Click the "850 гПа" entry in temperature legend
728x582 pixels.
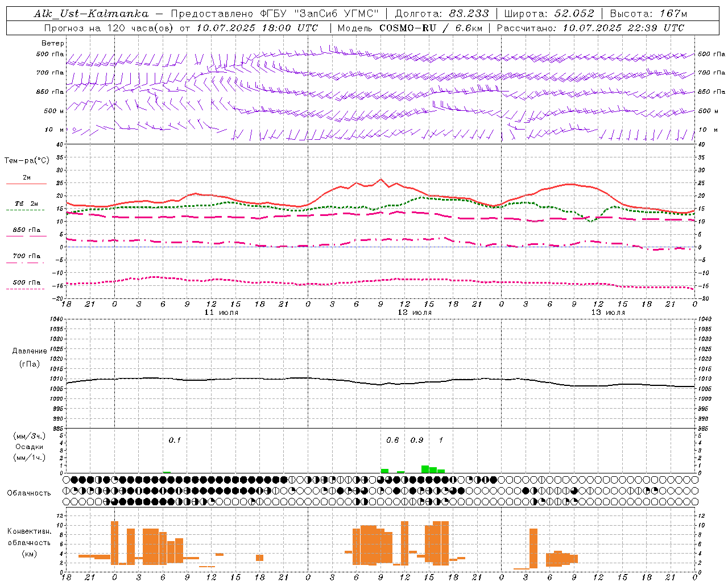pos(27,230)
